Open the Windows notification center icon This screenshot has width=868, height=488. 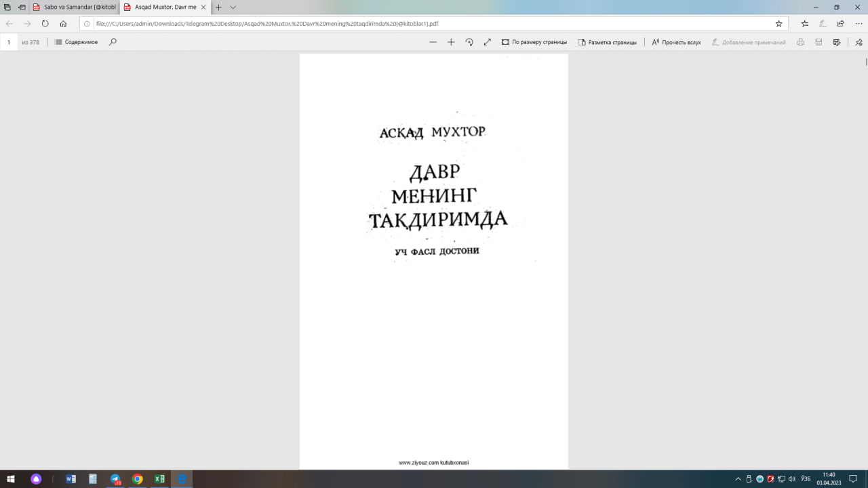click(x=854, y=479)
